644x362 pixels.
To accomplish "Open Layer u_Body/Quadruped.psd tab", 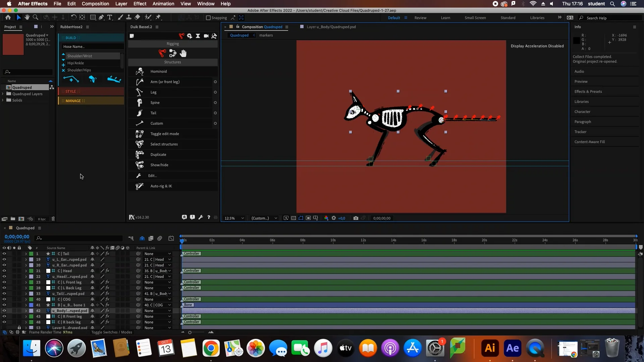I will (x=331, y=27).
